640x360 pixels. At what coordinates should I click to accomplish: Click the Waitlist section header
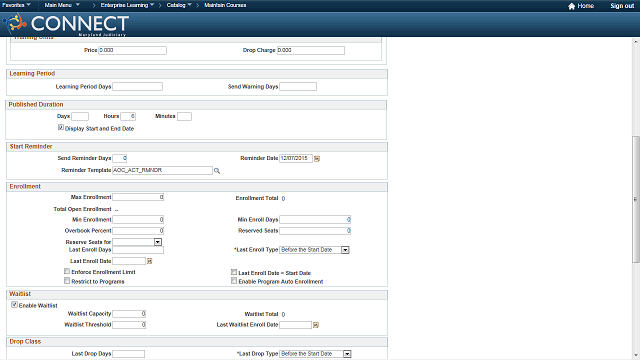click(20, 294)
